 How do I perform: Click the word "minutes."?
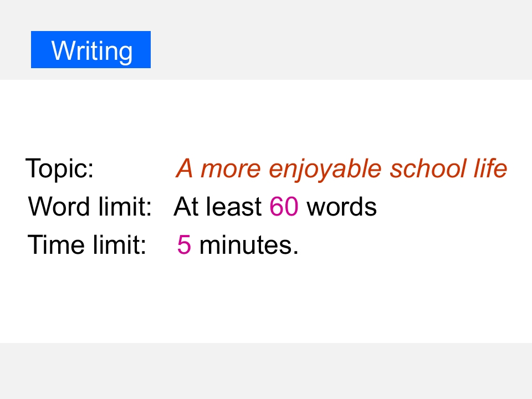(249, 245)
